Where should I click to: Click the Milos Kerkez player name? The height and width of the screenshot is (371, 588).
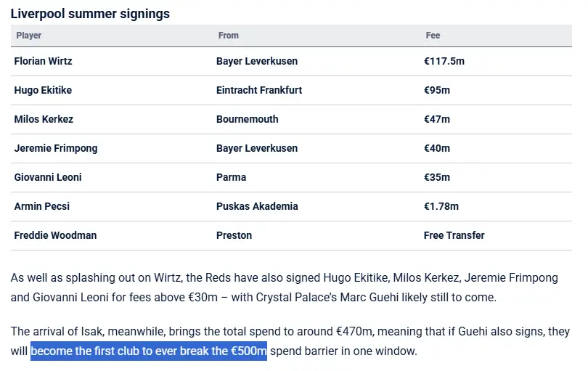point(44,119)
